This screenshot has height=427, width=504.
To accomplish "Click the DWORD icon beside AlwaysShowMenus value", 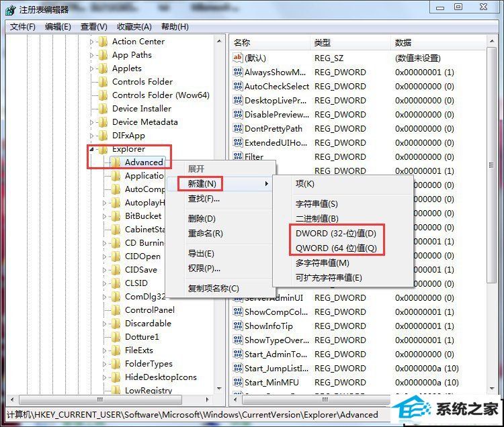I will 237,73.
